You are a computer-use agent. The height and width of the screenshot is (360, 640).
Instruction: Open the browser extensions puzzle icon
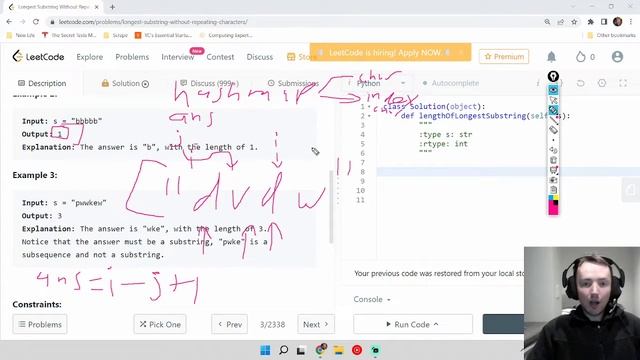coord(590,22)
